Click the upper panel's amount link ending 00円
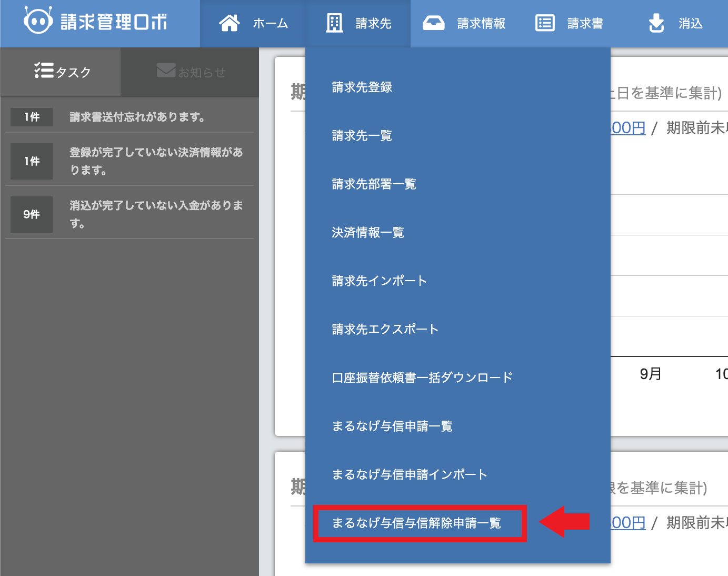Image resolution: width=728 pixels, height=576 pixels. (629, 128)
